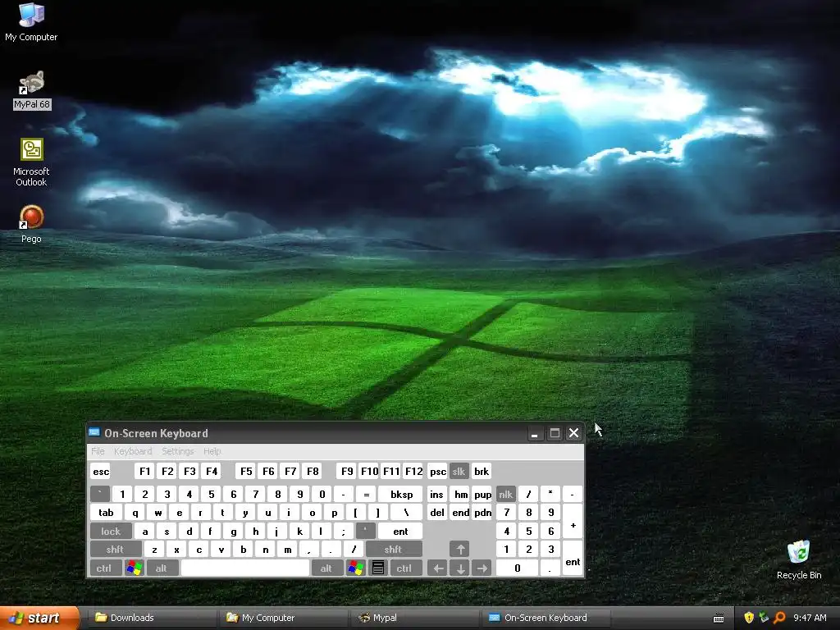Open the My Computer desktop icon
Viewport: 840px width, 630px height.
tap(31, 21)
